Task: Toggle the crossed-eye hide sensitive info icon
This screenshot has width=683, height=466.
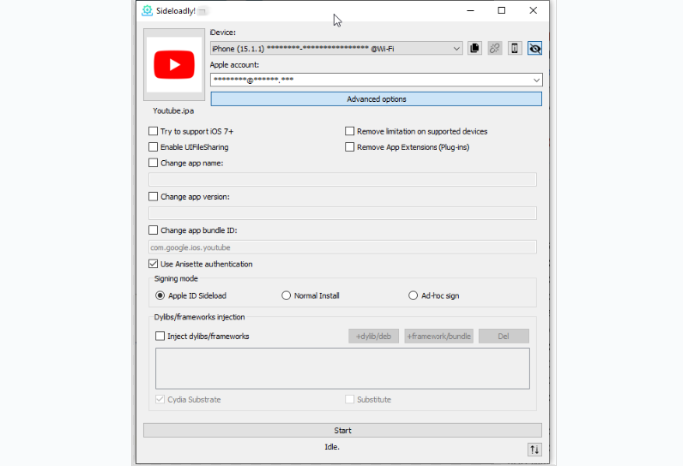Action: pos(534,48)
